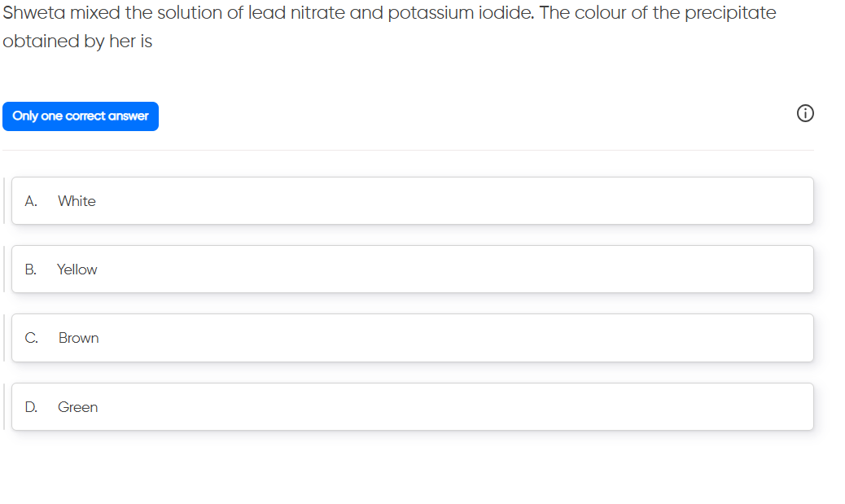Click the letter D option label
This screenshot has width=845, height=504.
[x=31, y=407]
